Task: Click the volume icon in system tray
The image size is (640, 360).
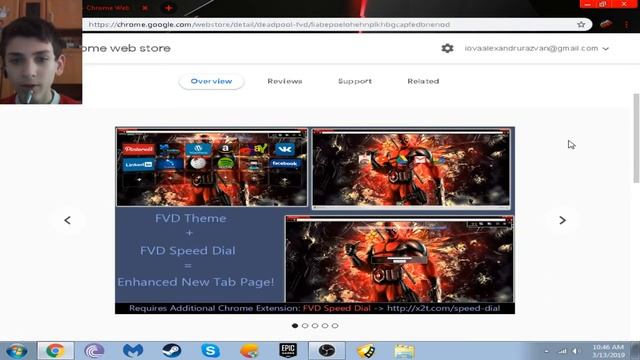Action: coord(576,351)
